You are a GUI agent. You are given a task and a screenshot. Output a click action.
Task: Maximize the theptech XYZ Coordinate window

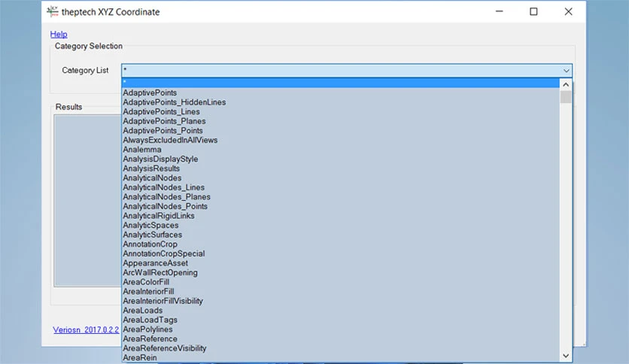pos(533,11)
